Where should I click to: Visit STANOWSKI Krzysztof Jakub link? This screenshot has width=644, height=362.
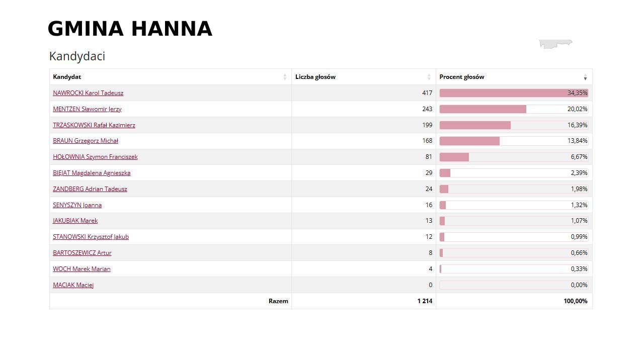pyautogui.click(x=91, y=237)
